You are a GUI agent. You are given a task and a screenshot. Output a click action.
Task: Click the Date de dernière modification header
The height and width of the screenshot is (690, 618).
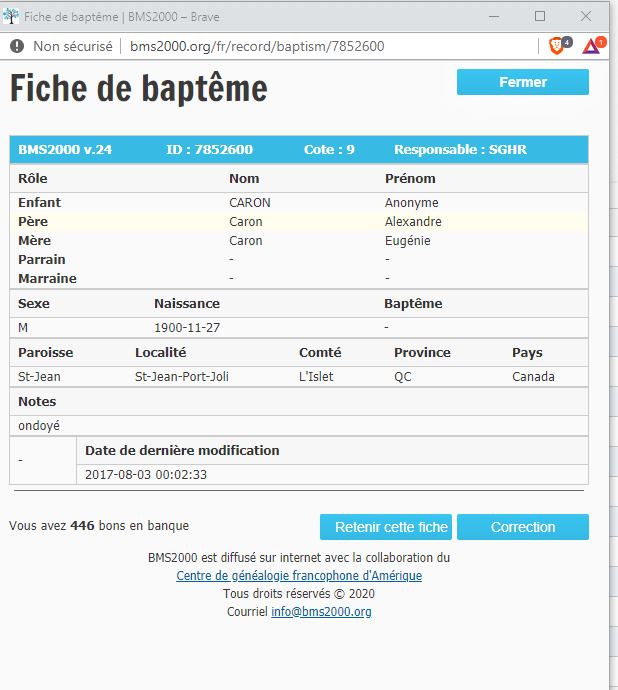(182, 451)
